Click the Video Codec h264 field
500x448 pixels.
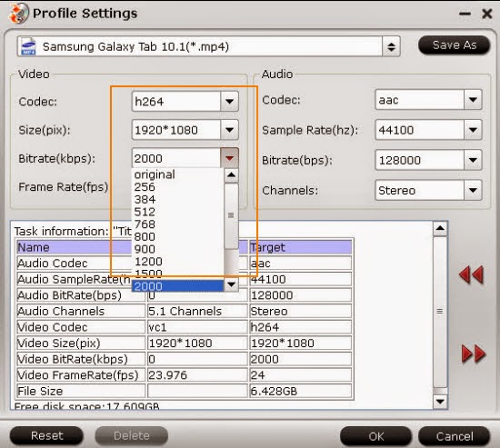tap(176, 102)
